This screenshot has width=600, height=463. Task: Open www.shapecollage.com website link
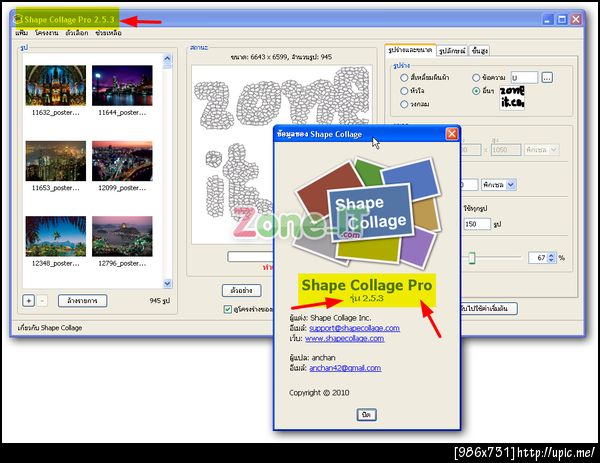344,338
